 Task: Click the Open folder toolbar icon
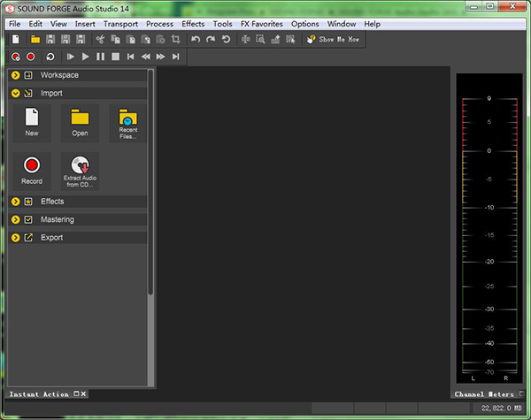click(x=35, y=39)
